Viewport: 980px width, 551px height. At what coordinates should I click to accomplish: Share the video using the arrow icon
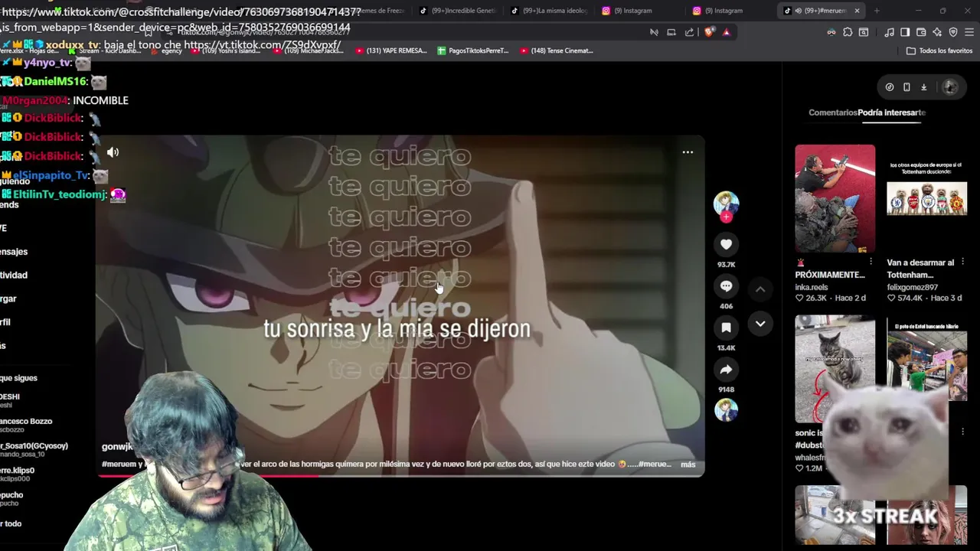[x=726, y=370]
